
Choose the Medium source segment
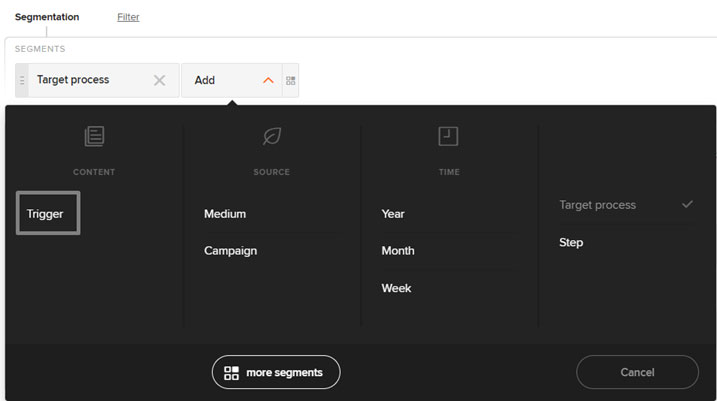pos(225,214)
